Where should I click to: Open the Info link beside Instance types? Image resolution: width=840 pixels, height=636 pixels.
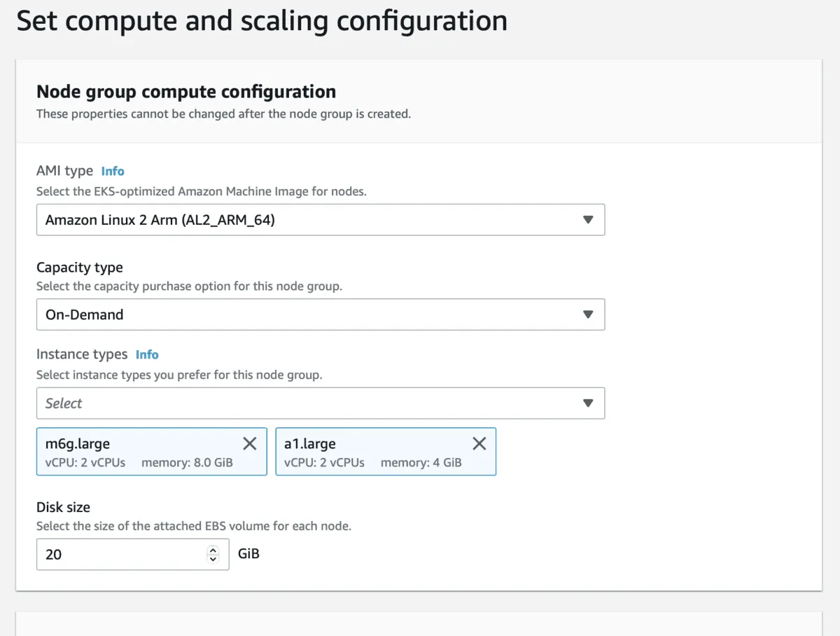147,354
